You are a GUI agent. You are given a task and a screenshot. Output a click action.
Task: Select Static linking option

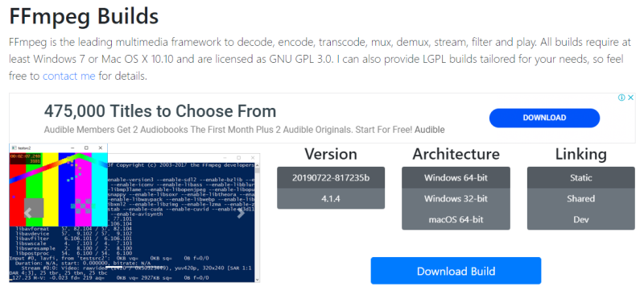(580, 177)
